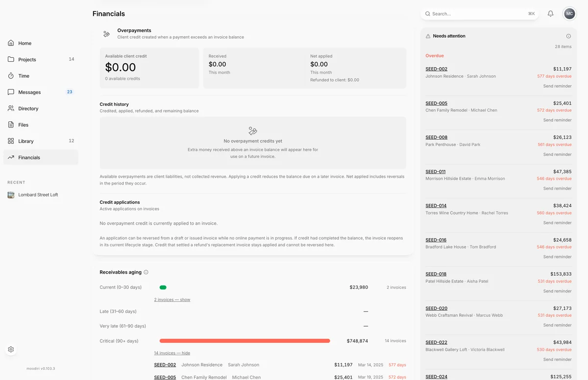Click the Financials trend arrow icon

click(11, 157)
